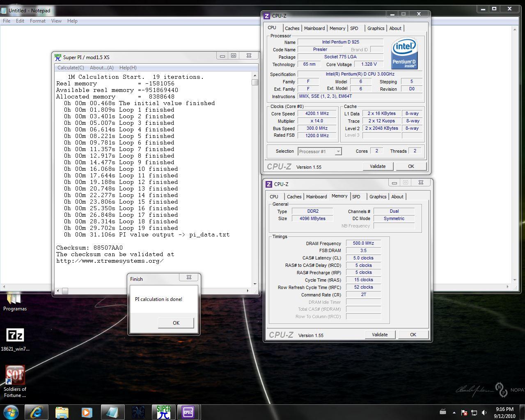
Task: Open Super PI About...(A) menu
Action: [x=101, y=68]
